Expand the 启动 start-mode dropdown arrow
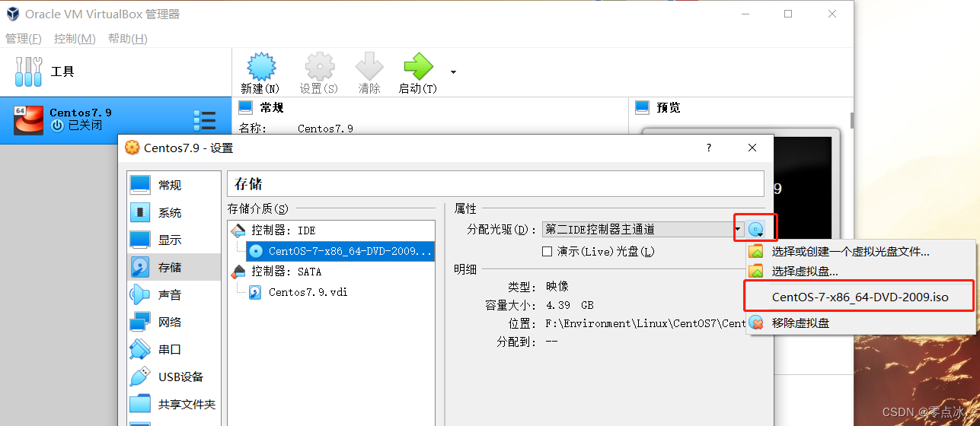 [453, 72]
